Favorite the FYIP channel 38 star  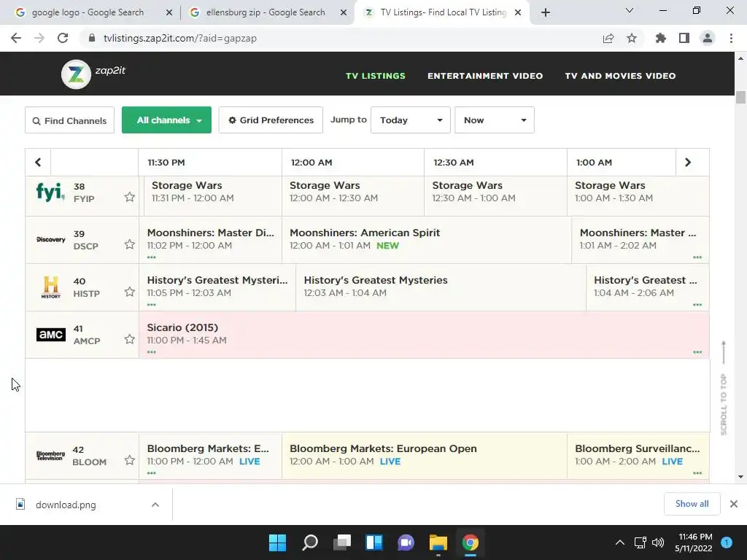(x=130, y=197)
